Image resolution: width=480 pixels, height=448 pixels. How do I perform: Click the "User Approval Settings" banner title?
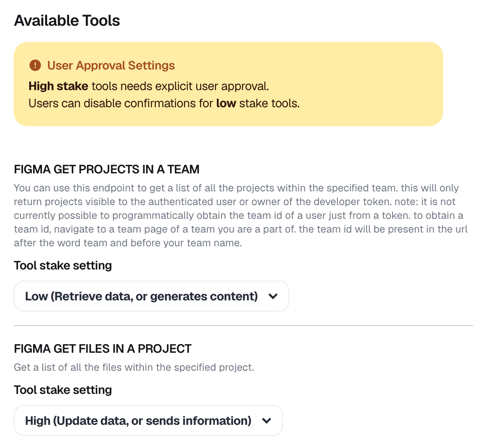(111, 66)
